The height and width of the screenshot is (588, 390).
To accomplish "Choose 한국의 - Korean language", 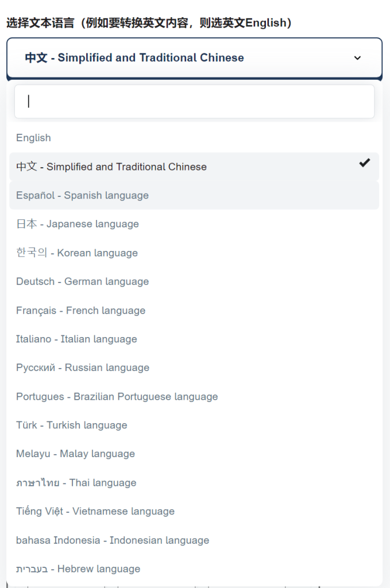I will pos(77,253).
